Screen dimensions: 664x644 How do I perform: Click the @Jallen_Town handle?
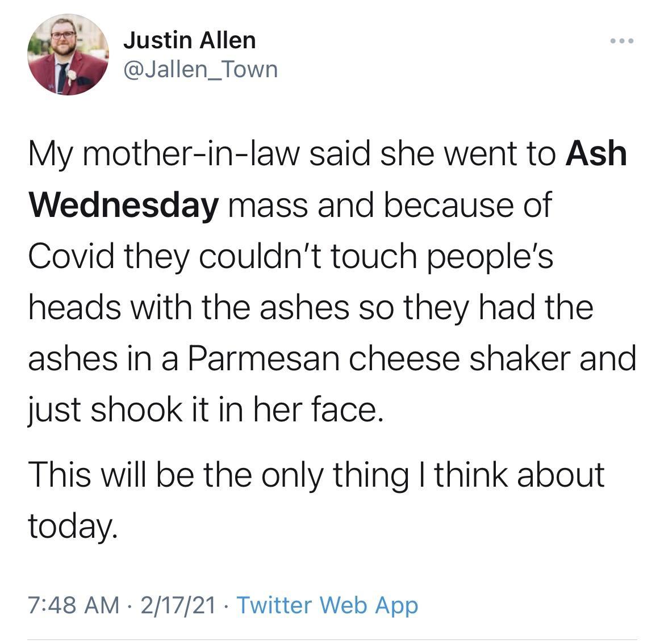pos(201,69)
